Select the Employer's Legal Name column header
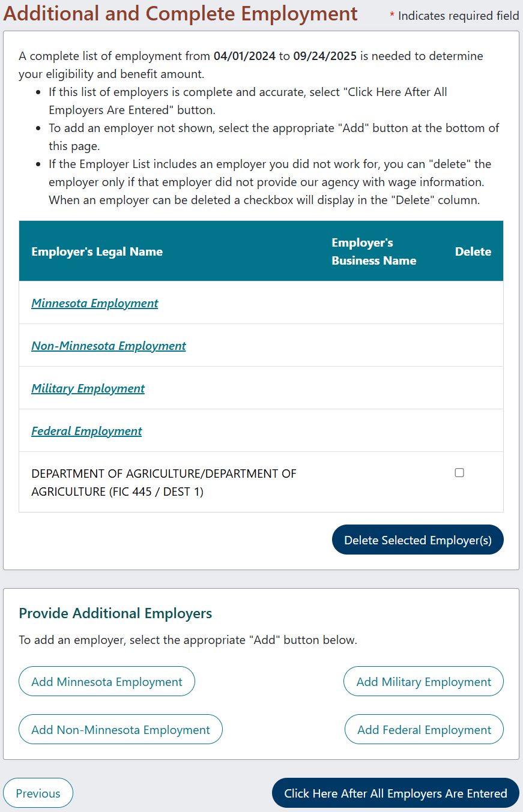Image resolution: width=523 pixels, height=812 pixels. click(x=97, y=251)
